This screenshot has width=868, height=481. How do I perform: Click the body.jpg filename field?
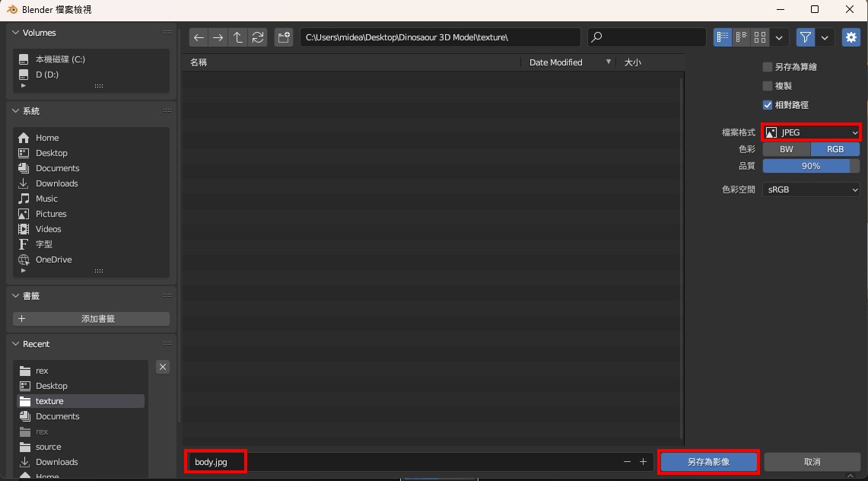403,462
